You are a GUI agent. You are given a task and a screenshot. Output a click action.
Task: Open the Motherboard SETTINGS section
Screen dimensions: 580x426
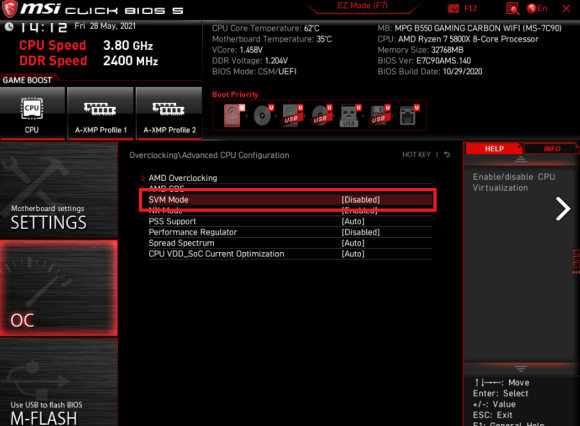click(x=59, y=191)
